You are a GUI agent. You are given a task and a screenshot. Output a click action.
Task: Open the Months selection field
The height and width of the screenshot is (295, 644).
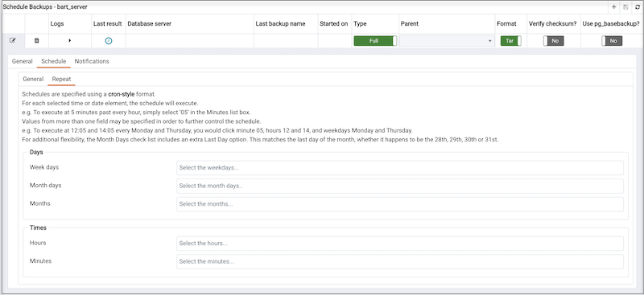(x=400, y=204)
